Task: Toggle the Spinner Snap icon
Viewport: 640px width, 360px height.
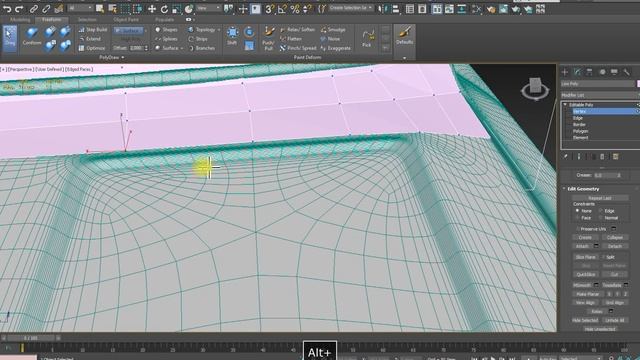Action: tap(307, 9)
